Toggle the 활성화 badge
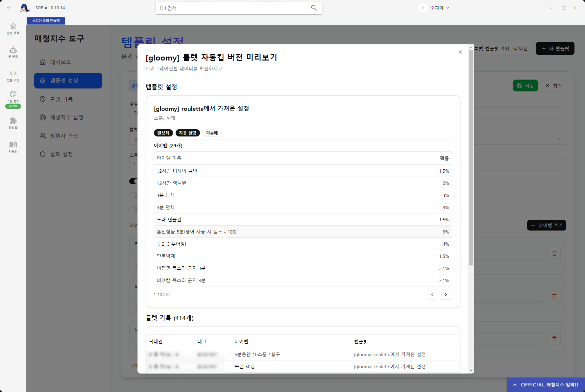Image resolution: width=585 pixels, height=392 pixels. click(x=163, y=133)
